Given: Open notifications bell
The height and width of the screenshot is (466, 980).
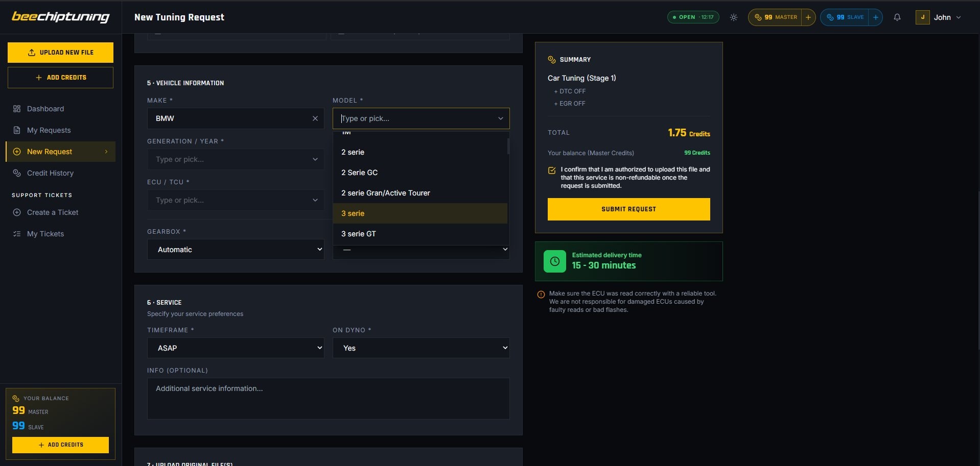Looking at the screenshot, I should (x=897, y=17).
